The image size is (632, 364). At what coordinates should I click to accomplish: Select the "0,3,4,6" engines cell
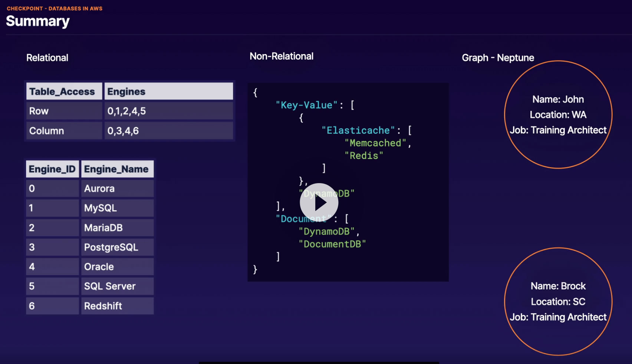pyautogui.click(x=169, y=130)
